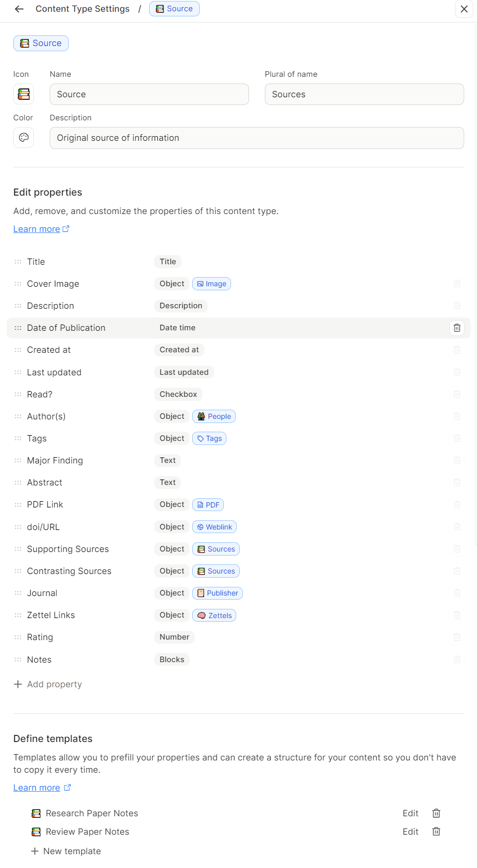Screen dimensions: 477x868
Task: Open the color palette picker
Action: tap(24, 138)
